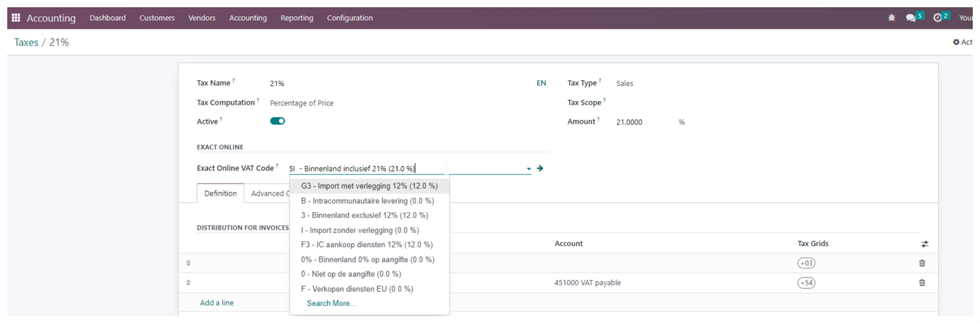Click drag handle of VAT payable row

point(188,283)
